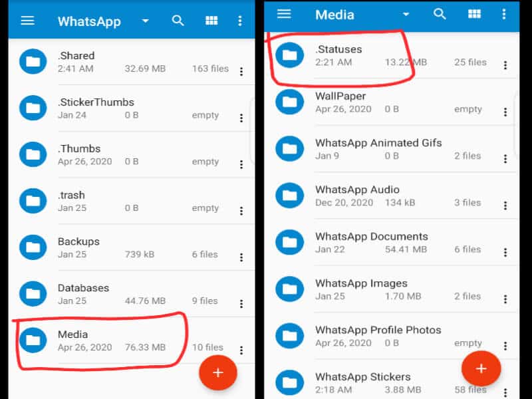Viewport: 532px width, 399px height.
Task: Select "WhatsApp Profile Photos" folder name
Action: pos(378,330)
